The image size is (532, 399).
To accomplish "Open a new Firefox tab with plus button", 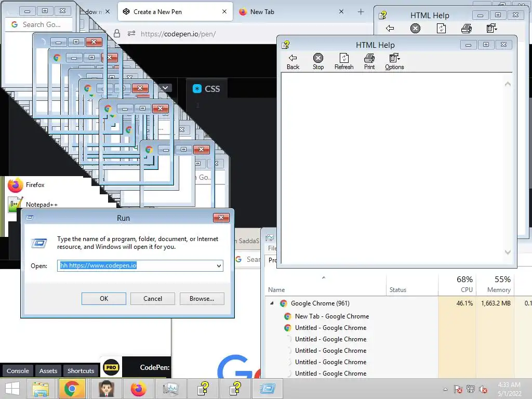I will [x=361, y=12].
